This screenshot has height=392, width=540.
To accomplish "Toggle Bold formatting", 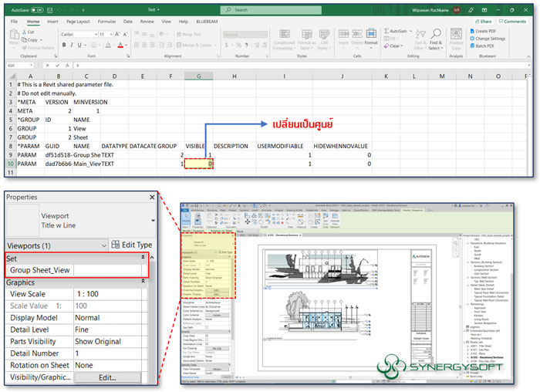I will pyautogui.click(x=64, y=45).
